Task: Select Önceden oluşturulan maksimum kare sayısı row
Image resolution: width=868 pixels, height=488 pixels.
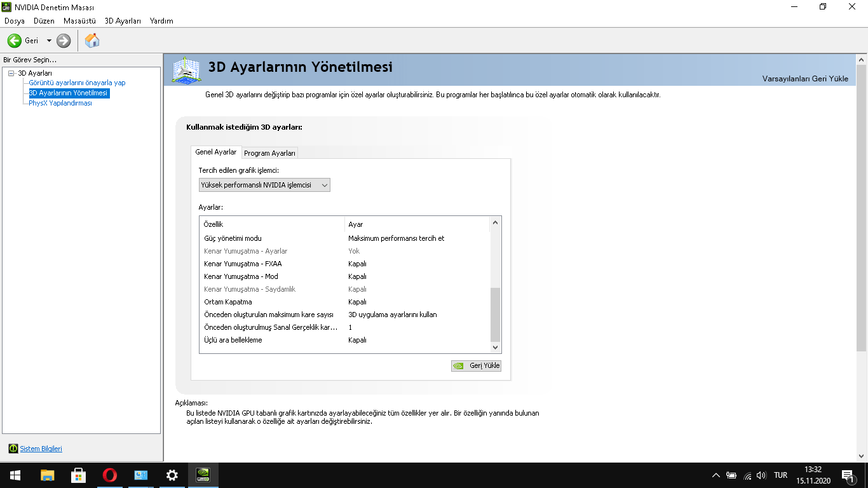Action: click(345, 315)
